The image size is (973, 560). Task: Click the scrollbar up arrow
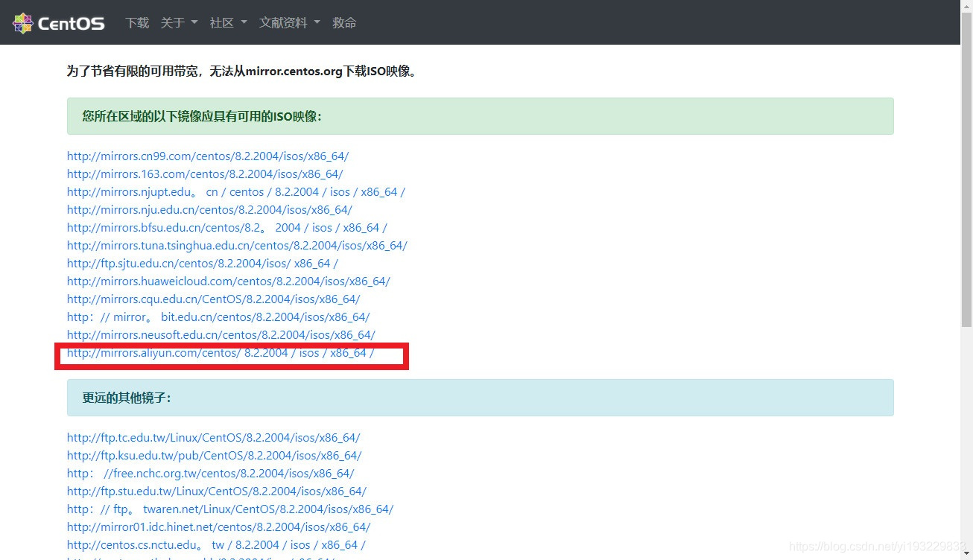point(966,7)
